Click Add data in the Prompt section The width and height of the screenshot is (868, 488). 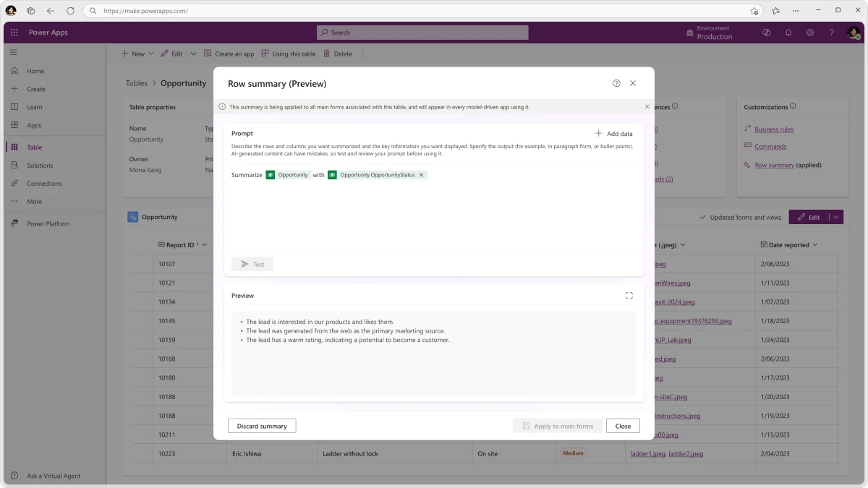[x=613, y=133]
